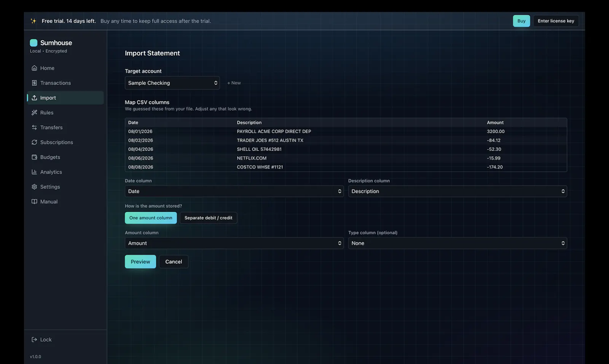The height and width of the screenshot is (364, 609).
Task: Click the Rules wand icon
Action: pyautogui.click(x=34, y=113)
